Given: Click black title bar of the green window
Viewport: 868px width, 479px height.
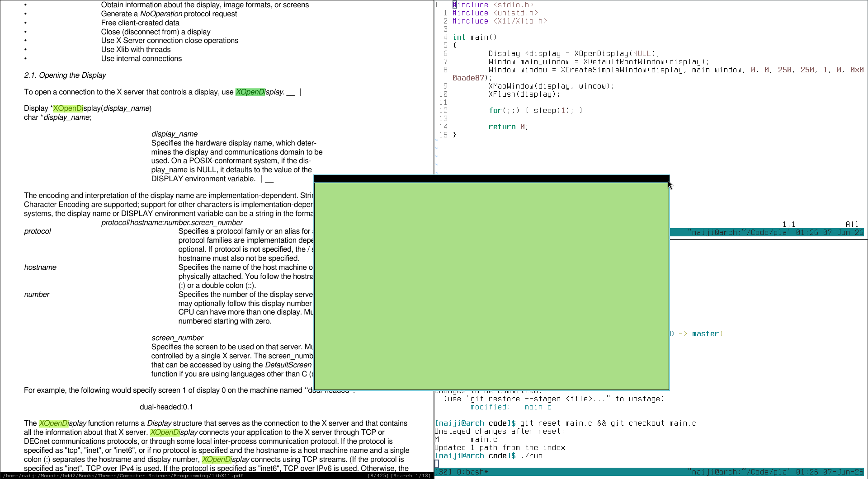Looking at the screenshot, I should (491, 178).
